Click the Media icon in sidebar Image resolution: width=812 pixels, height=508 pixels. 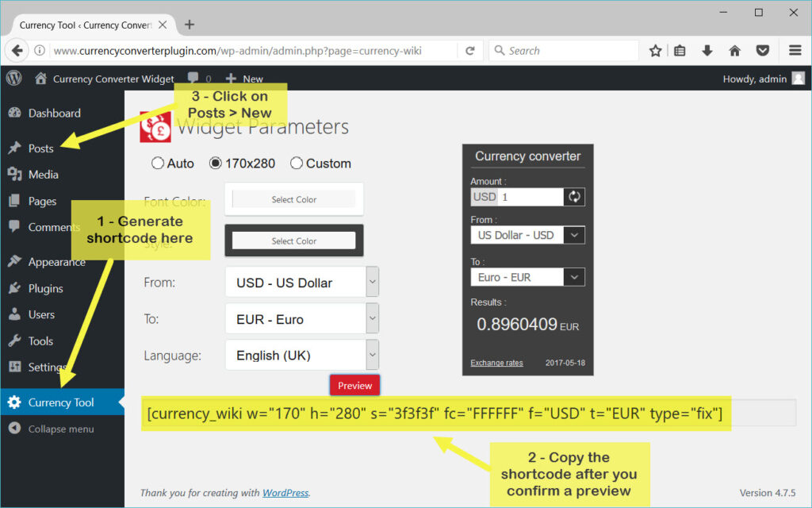tap(14, 174)
